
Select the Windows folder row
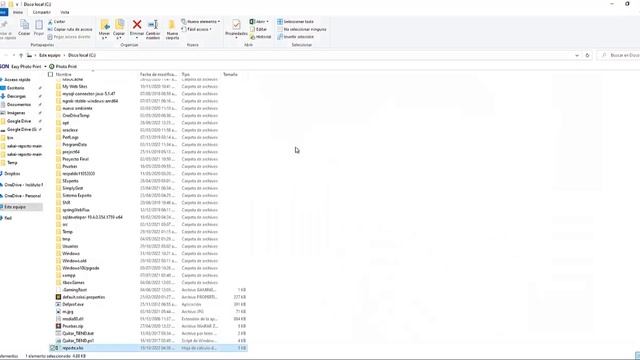[x=149, y=254]
